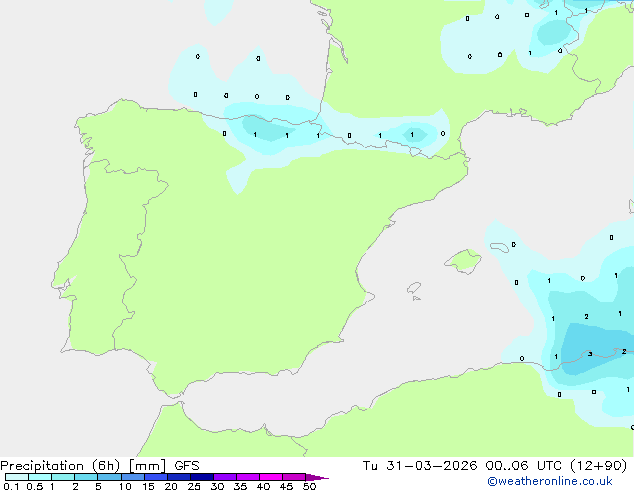Click the 'Tu' weekday abbreviation
This screenshot has width=634, height=490.
(370, 466)
